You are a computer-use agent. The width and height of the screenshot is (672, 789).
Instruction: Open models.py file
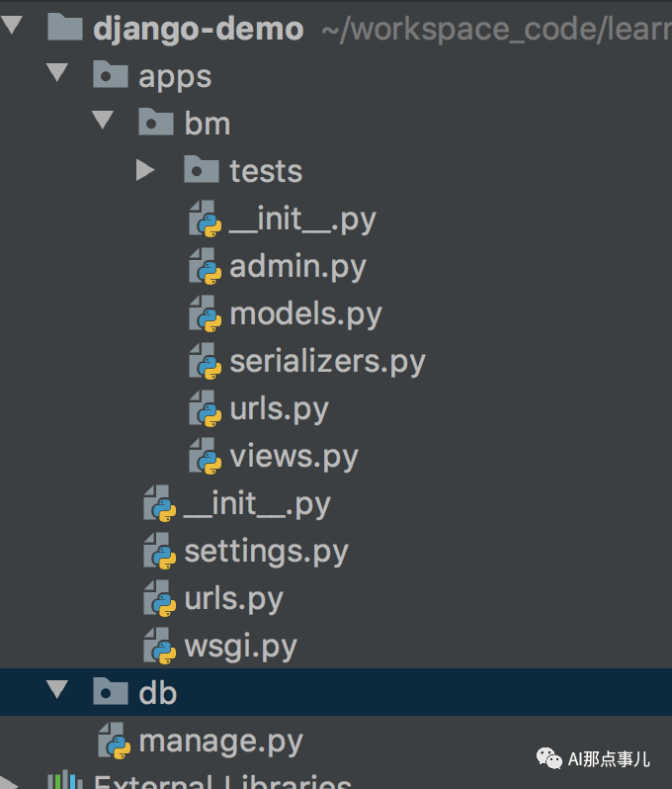point(305,315)
